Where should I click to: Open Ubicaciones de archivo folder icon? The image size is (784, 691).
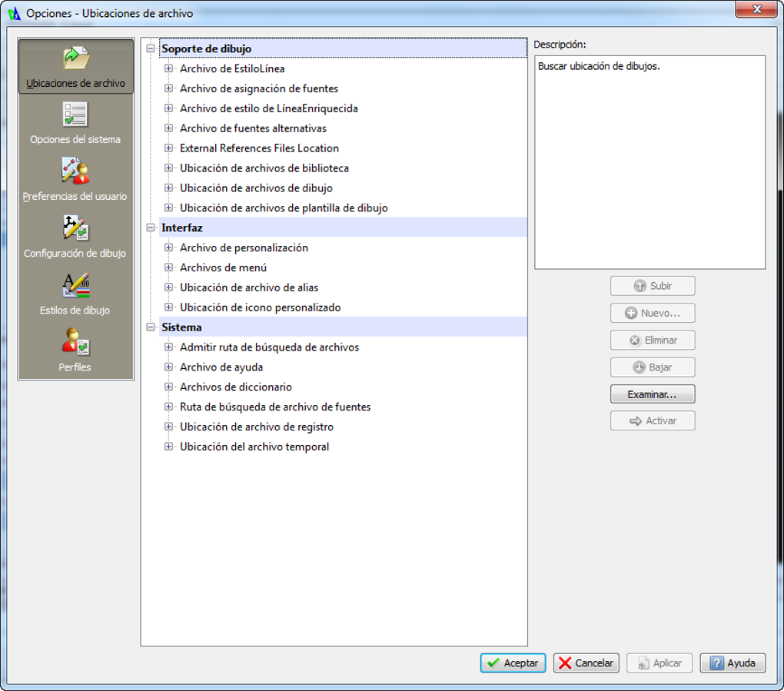click(76, 58)
